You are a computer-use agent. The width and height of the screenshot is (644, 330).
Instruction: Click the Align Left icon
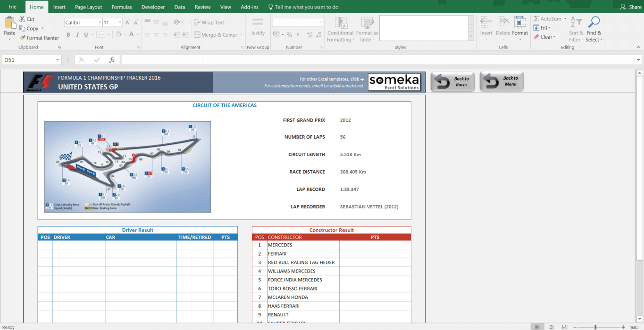point(148,35)
